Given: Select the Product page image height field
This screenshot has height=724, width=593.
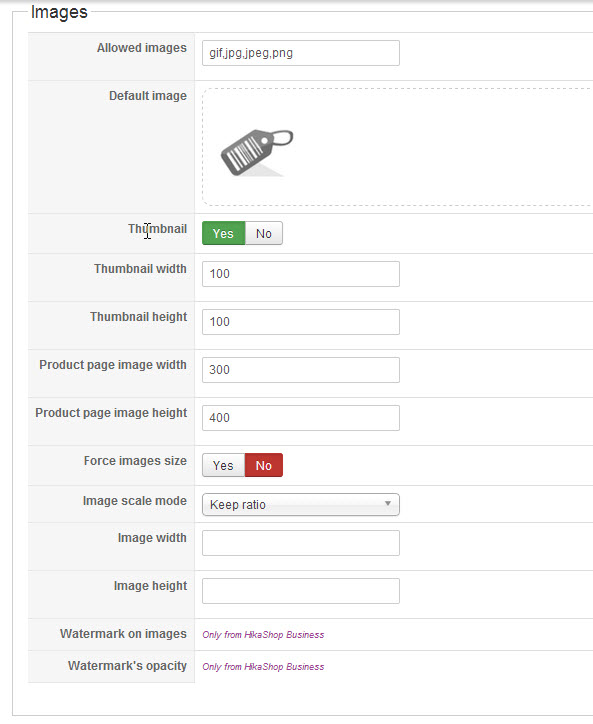Looking at the screenshot, I should point(301,418).
